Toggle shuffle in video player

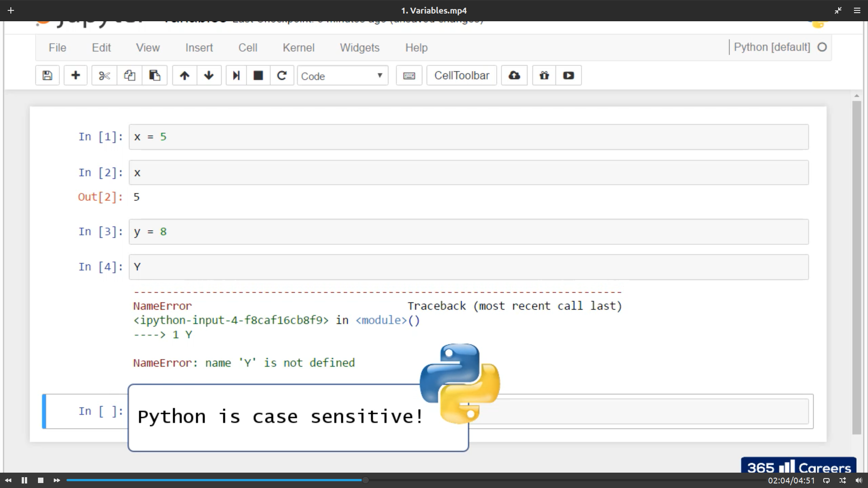(843, 480)
